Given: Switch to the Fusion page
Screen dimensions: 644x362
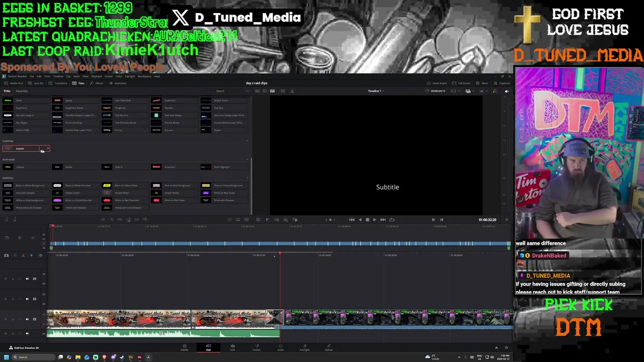Looking at the screenshot, I should (x=257, y=347).
